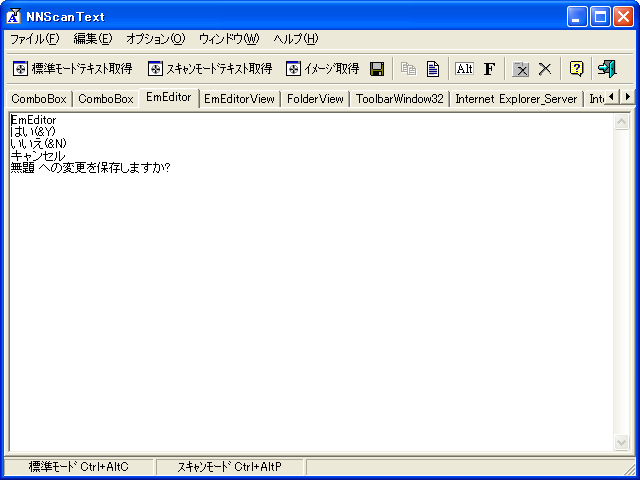Switch to the EmEditorView tab
640x480 pixels.
[239, 99]
